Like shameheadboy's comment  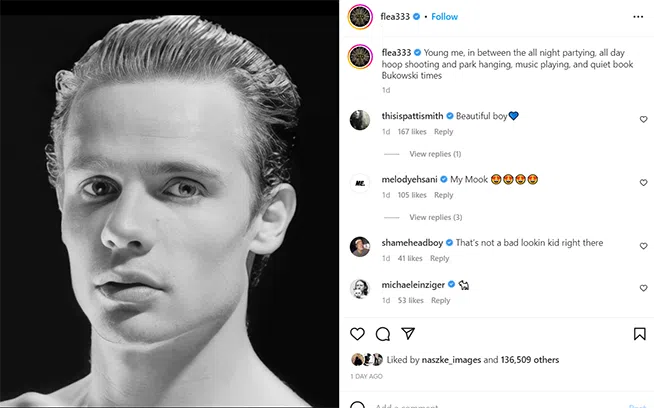point(643,246)
